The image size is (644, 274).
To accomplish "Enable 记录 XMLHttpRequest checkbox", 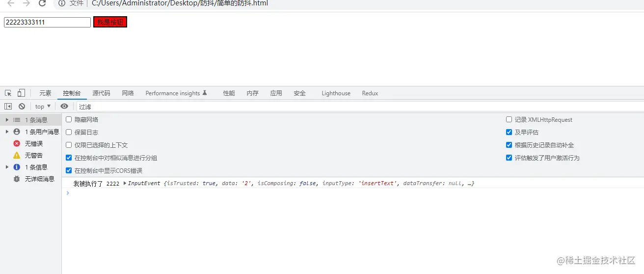I will click(509, 119).
